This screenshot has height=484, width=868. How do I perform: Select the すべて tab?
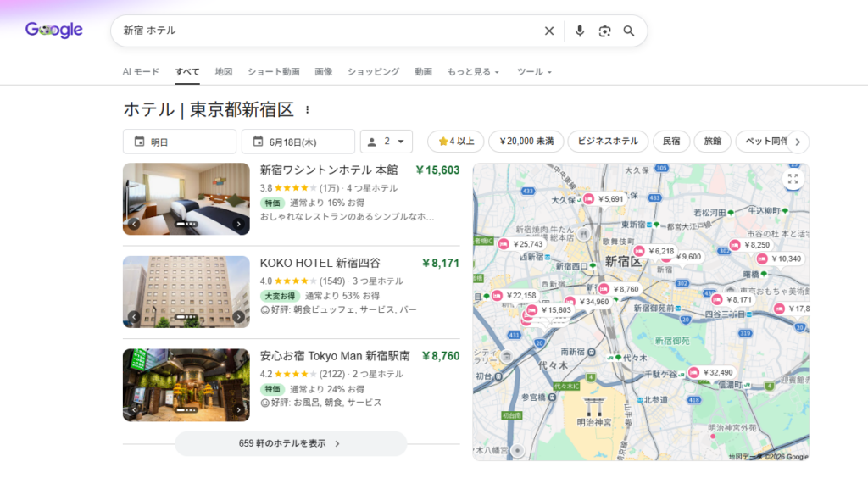pos(187,72)
